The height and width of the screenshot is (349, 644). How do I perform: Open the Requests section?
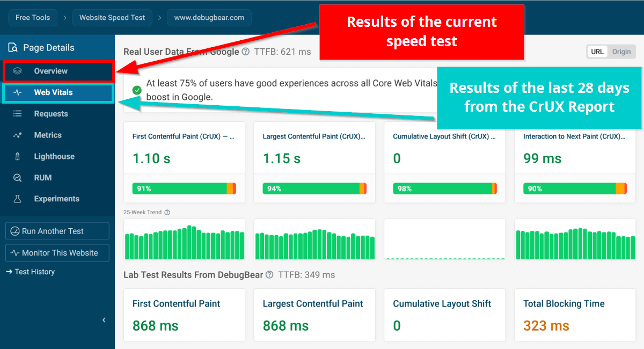pyautogui.click(x=57, y=114)
